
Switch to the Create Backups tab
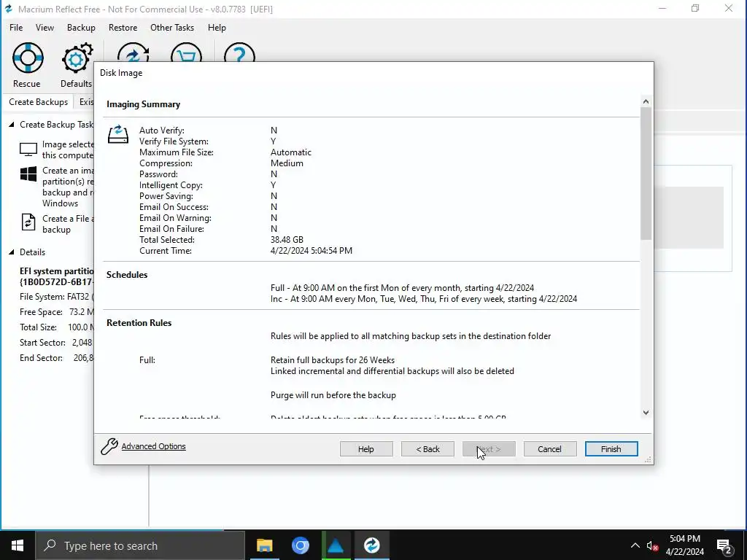click(x=38, y=102)
